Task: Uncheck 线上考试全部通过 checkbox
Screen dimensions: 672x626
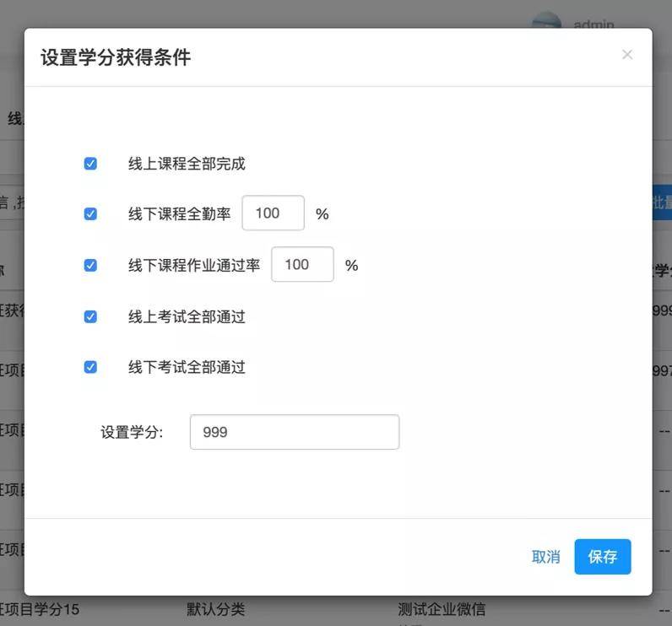Action: pyautogui.click(x=90, y=316)
